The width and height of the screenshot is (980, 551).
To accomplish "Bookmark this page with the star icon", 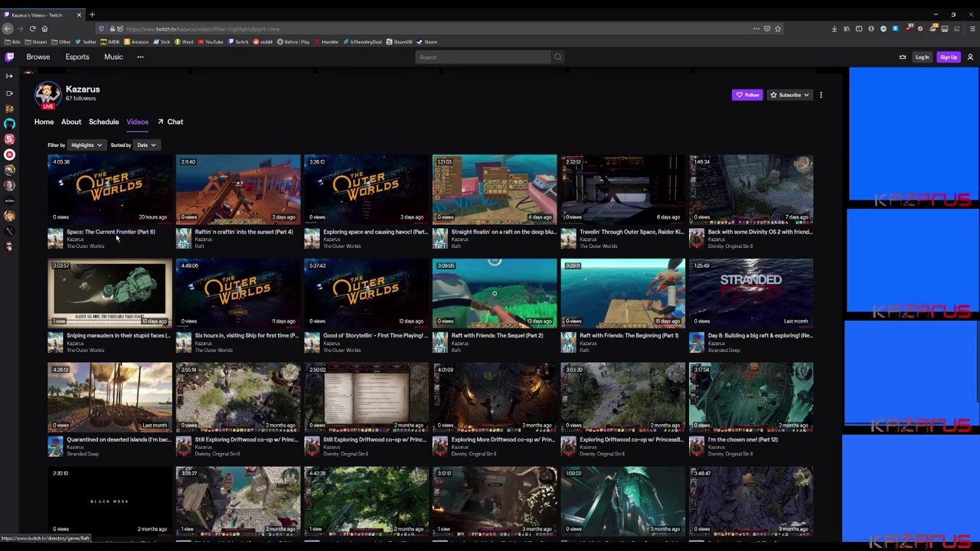I will (x=778, y=29).
